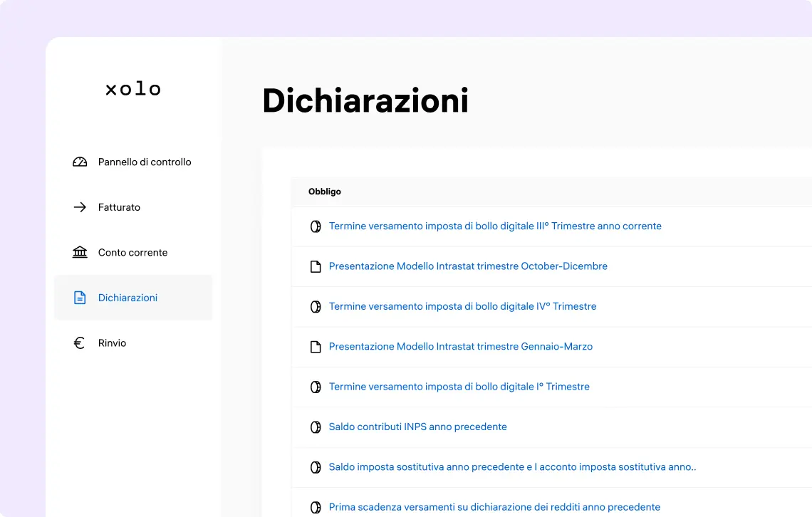This screenshot has height=517, width=812.
Task: Select Fatturato in the sidebar
Action: click(x=119, y=207)
